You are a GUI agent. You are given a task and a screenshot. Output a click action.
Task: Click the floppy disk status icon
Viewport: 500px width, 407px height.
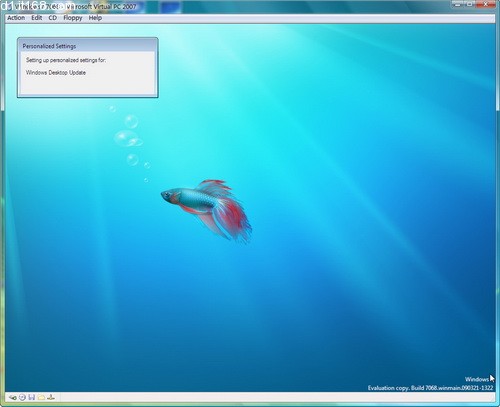[32, 397]
